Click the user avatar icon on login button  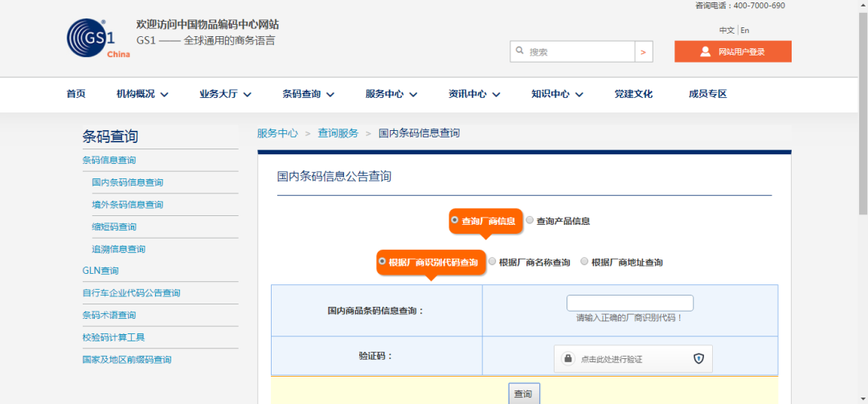point(706,51)
